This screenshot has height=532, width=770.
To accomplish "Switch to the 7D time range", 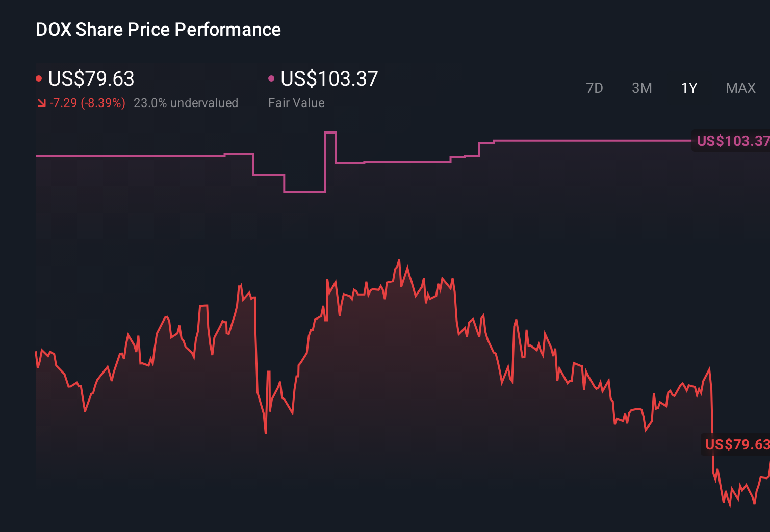I will (x=595, y=88).
